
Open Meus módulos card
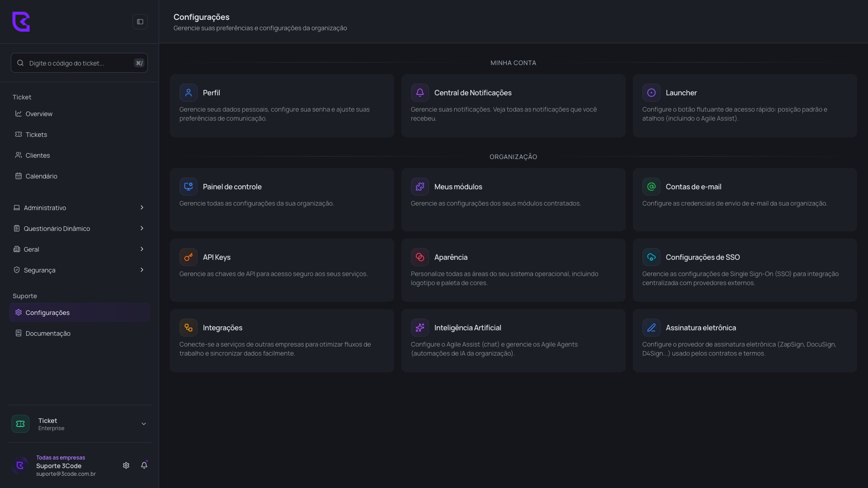click(514, 200)
